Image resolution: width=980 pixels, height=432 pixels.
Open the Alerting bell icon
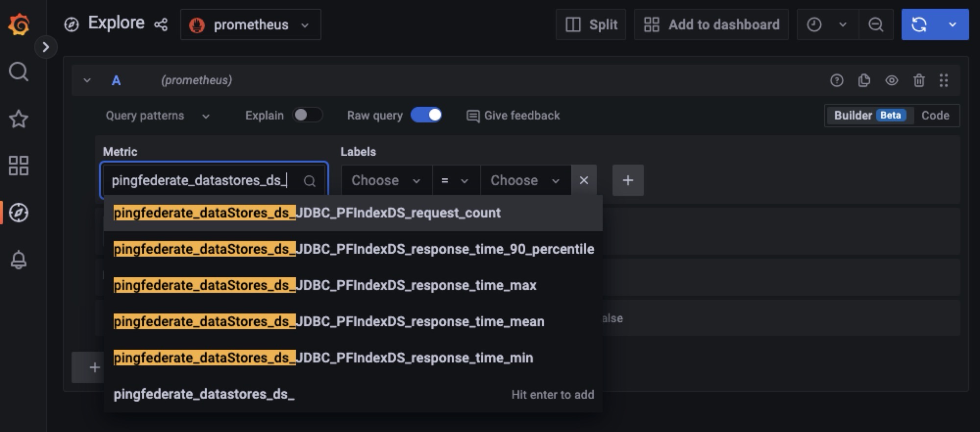19,260
